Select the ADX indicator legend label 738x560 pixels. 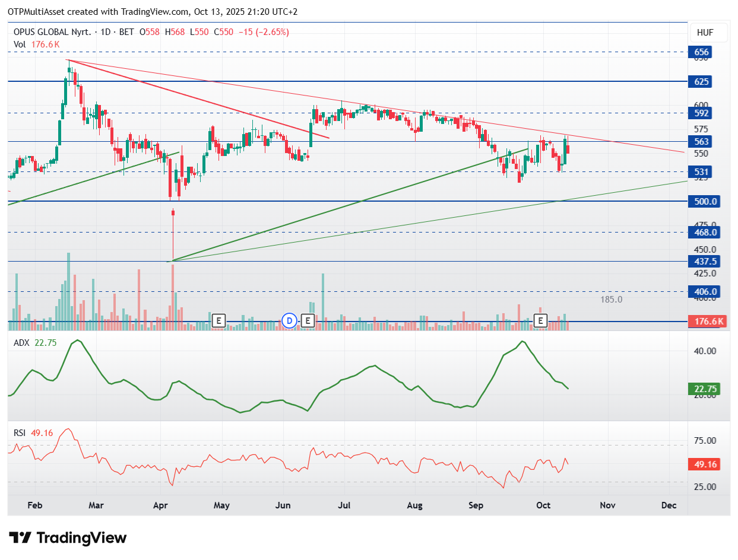coord(22,342)
